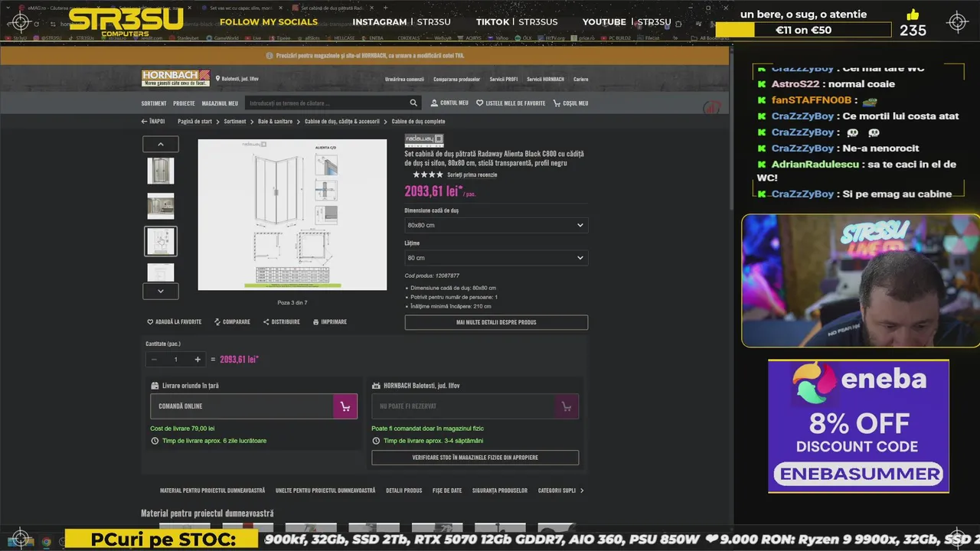Print page with Imprimare
The height and width of the screenshot is (551, 980).
pyautogui.click(x=330, y=322)
